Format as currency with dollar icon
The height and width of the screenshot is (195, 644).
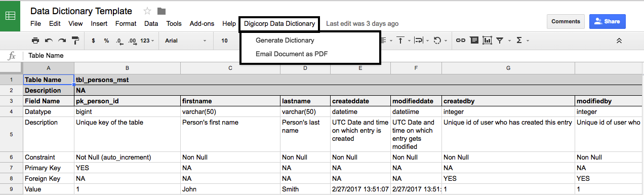94,41
